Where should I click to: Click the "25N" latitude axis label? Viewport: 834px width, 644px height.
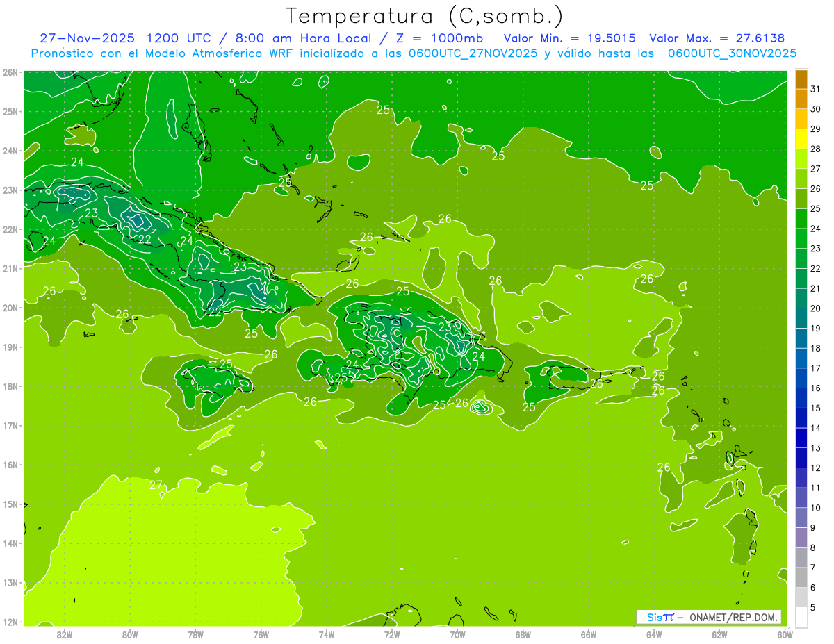click(x=10, y=111)
